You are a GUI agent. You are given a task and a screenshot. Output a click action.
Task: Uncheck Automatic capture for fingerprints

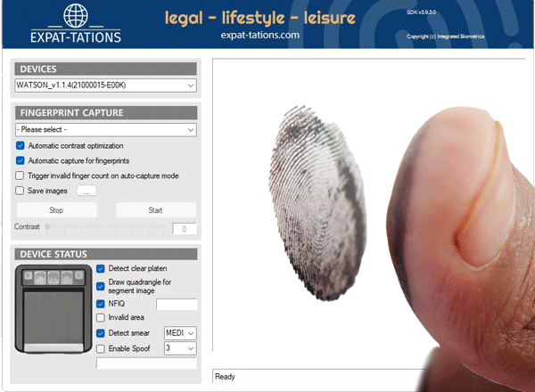click(x=21, y=160)
